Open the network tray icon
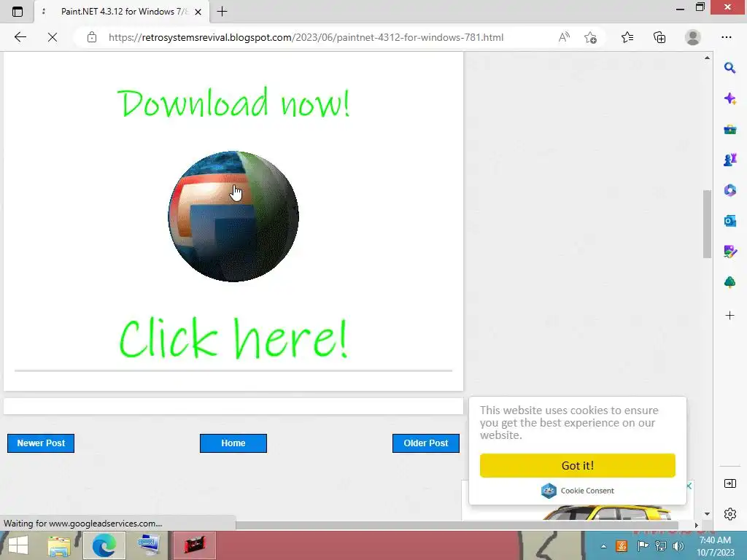The image size is (747, 560). pos(661,546)
